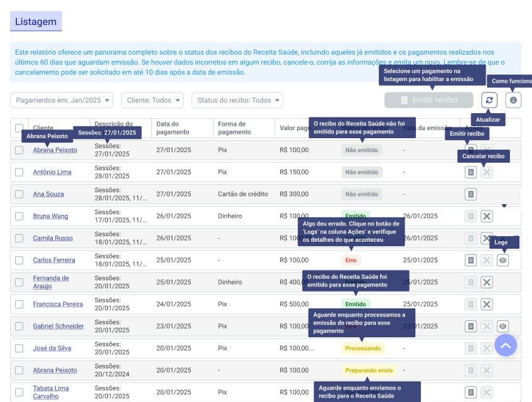Jump to top with the round arrow button

[x=506, y=345]
